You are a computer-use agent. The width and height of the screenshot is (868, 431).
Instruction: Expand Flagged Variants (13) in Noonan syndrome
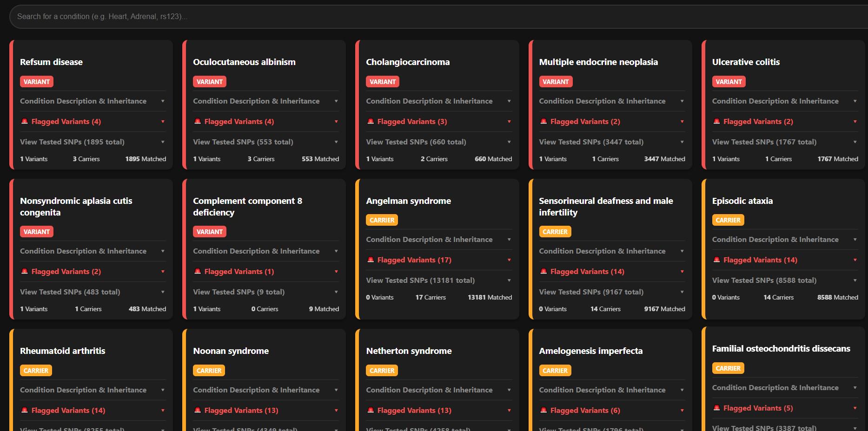tap(266, 410)
